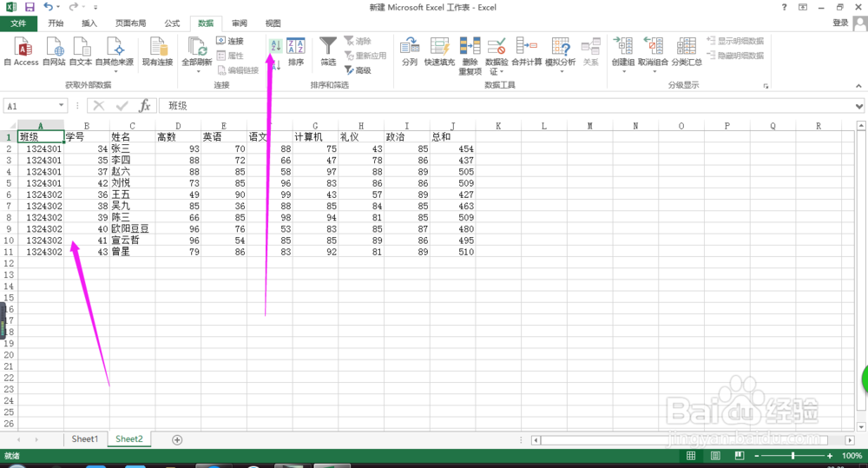The height and width of the screenshot is (468, 868).
Task: Click the Refresh All (全部刷新) icon
Action: [x=197, y=46]
